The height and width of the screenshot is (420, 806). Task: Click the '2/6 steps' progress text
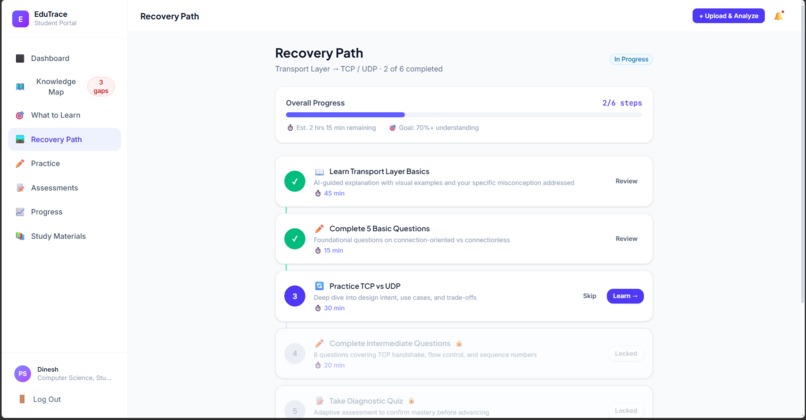coord(622,103)
